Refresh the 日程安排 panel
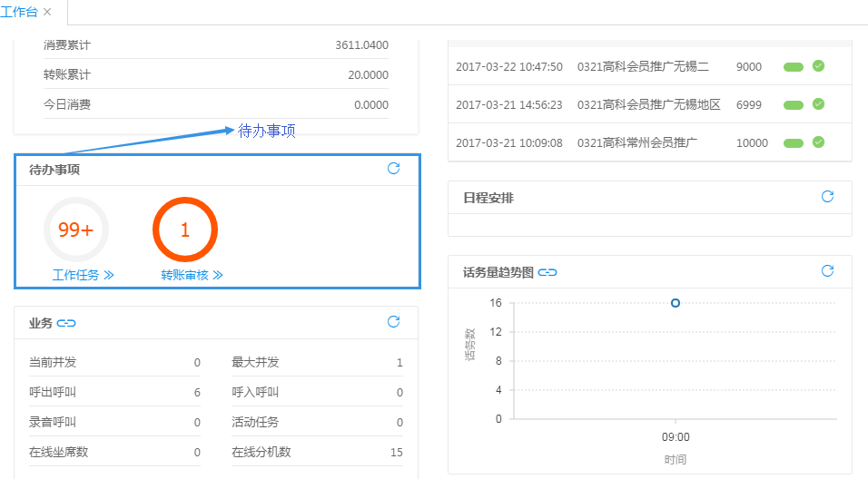Viewport: 868px width, 479px height. pos(827,197)
